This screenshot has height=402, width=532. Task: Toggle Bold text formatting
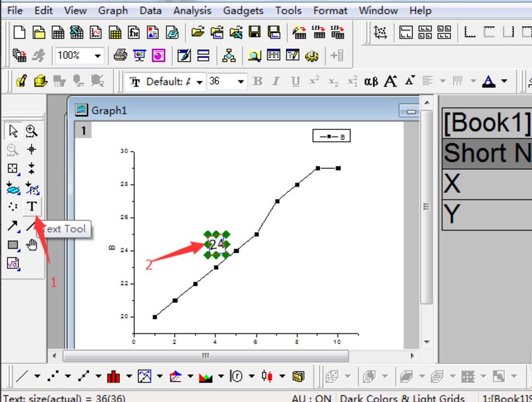point(258,81)
